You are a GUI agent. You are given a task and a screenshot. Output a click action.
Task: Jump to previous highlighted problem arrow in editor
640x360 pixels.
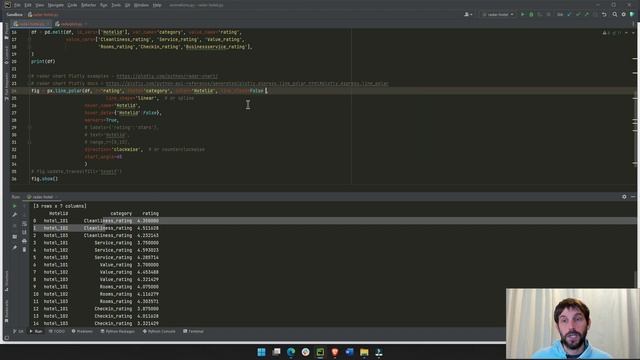[x=626, y=32]
